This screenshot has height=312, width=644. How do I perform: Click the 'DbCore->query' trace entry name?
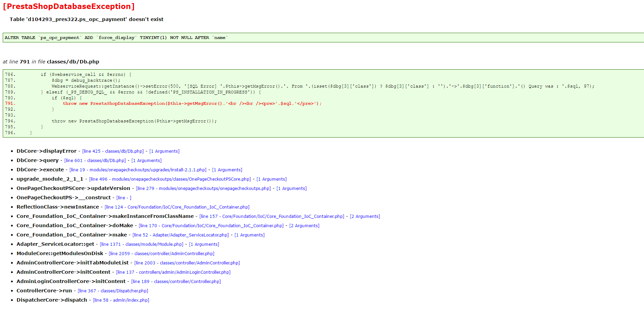point(38,160)
